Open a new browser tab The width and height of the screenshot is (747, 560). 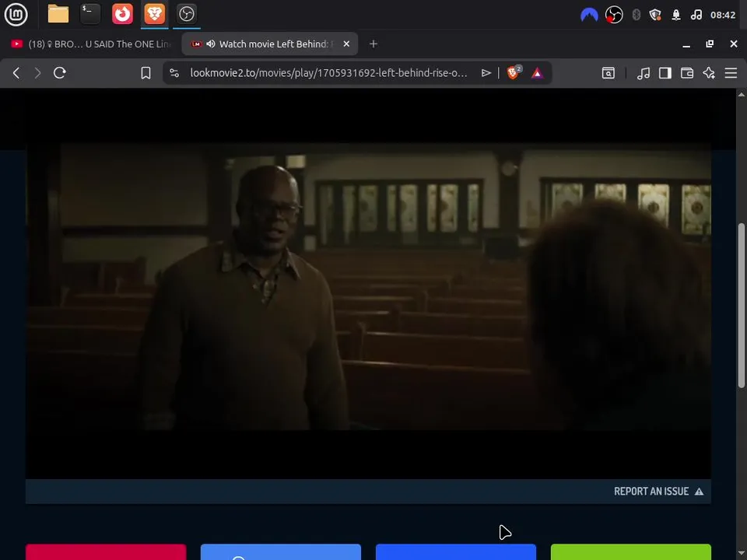tap(373, 44)
